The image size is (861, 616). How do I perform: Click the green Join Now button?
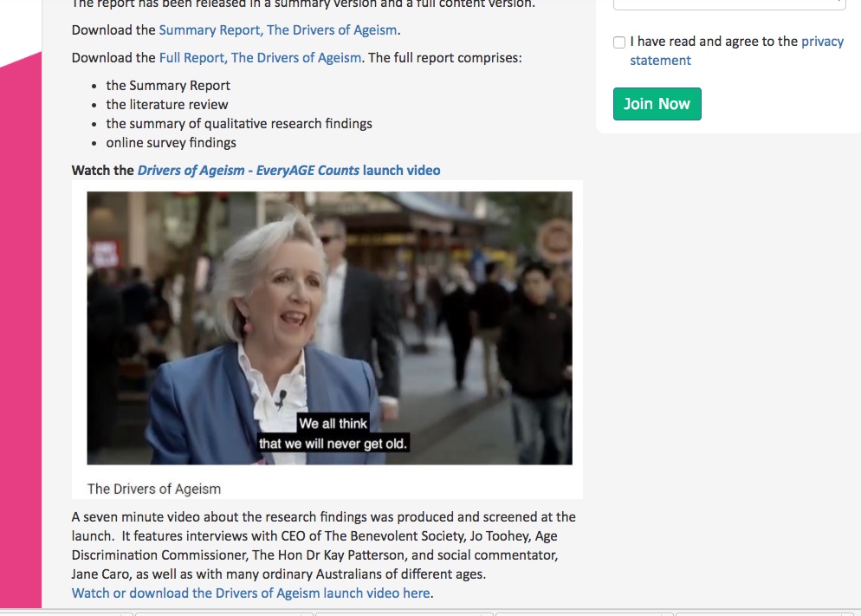pos(657,104)
